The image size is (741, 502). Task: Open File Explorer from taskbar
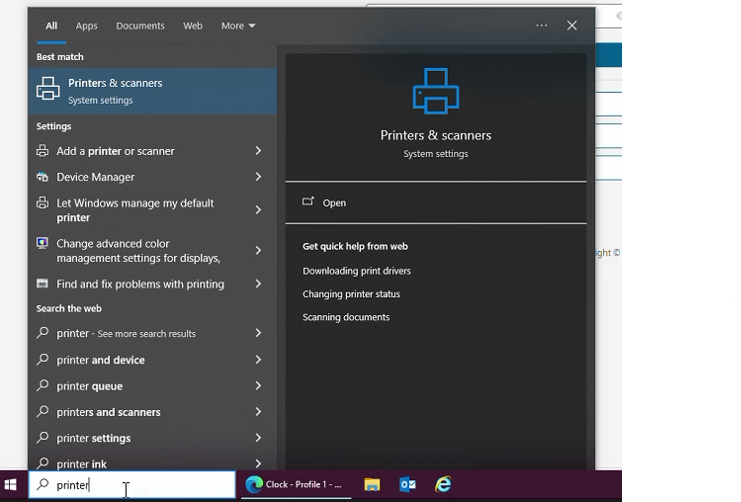click(372, 485)
